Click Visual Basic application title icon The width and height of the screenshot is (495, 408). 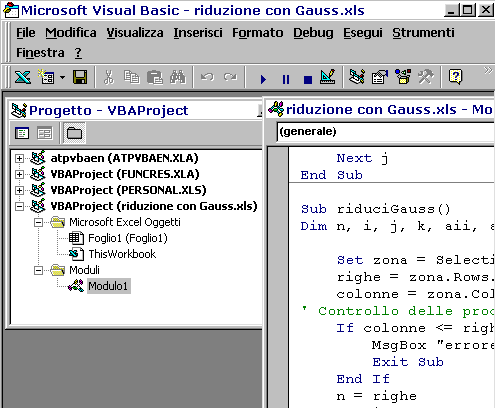pos(10,10)
